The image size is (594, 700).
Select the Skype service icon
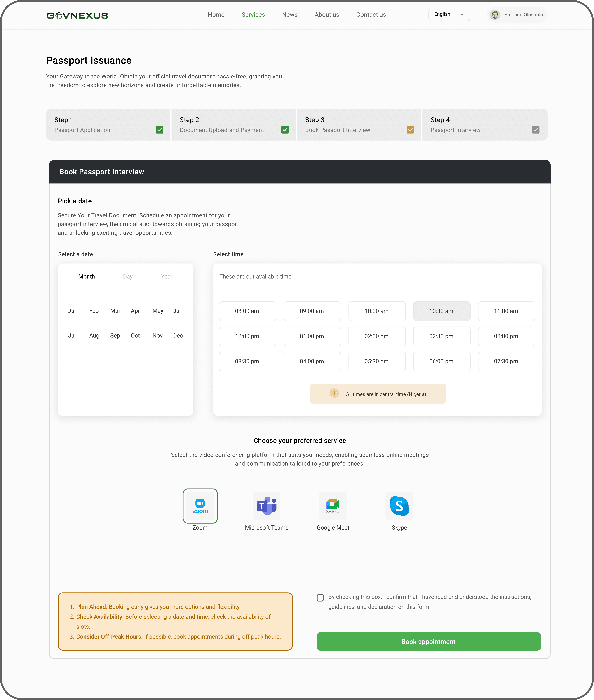coord(399,506)
